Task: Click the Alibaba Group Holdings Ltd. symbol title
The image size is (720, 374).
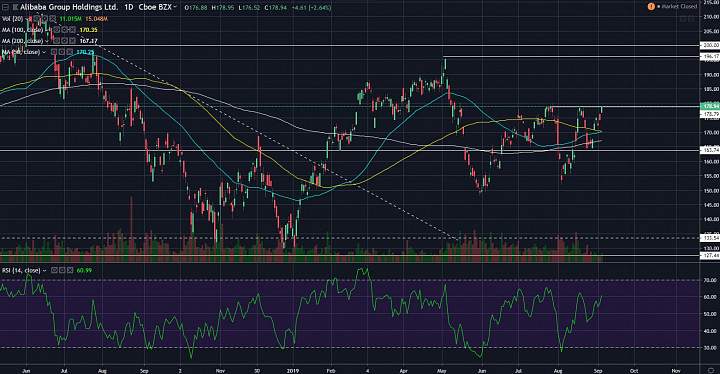Action: tap(69, 7)
